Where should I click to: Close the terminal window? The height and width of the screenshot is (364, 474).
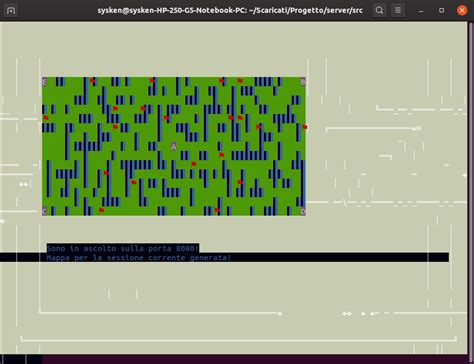462,10
